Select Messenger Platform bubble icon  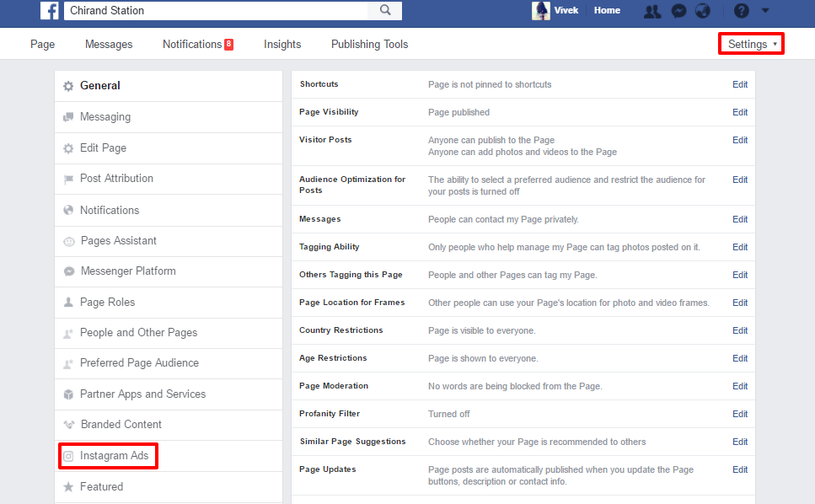click(68, 271)
